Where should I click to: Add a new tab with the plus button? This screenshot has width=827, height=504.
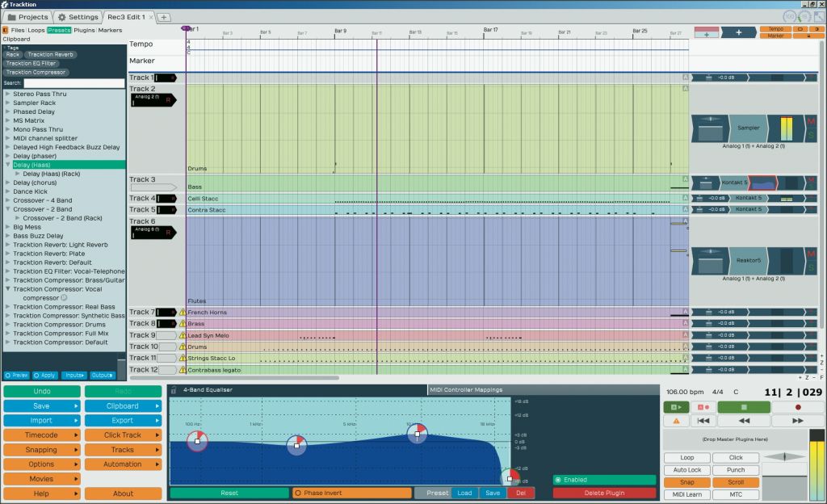point(163,18)
